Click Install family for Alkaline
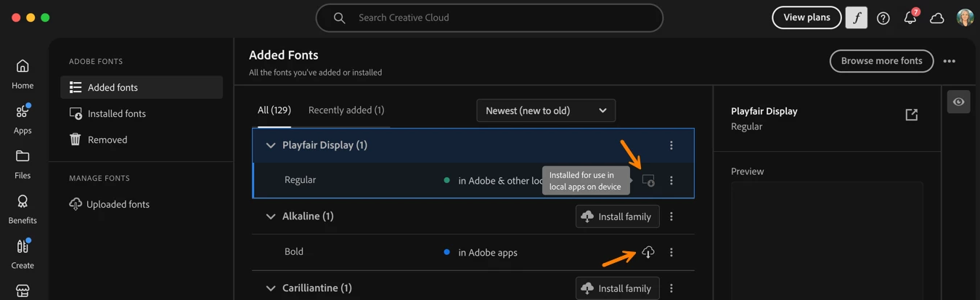Screen dimensions: 980x300 point(618,216)
